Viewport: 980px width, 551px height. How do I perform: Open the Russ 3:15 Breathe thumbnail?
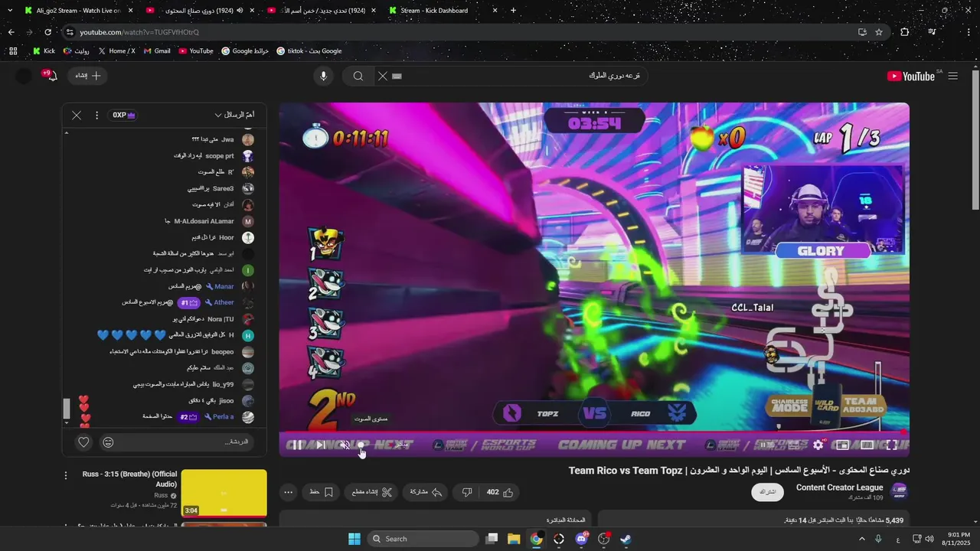224,493
